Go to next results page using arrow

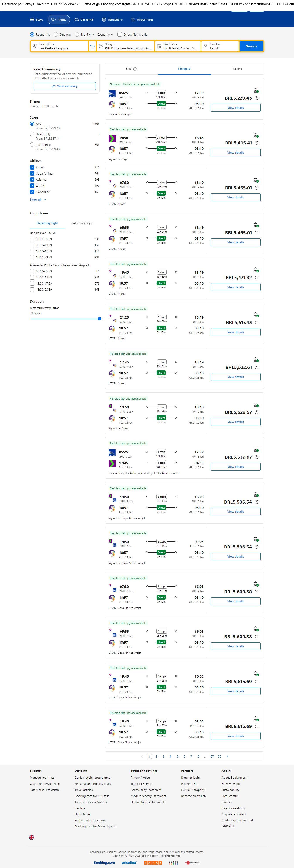click(227, 756)
